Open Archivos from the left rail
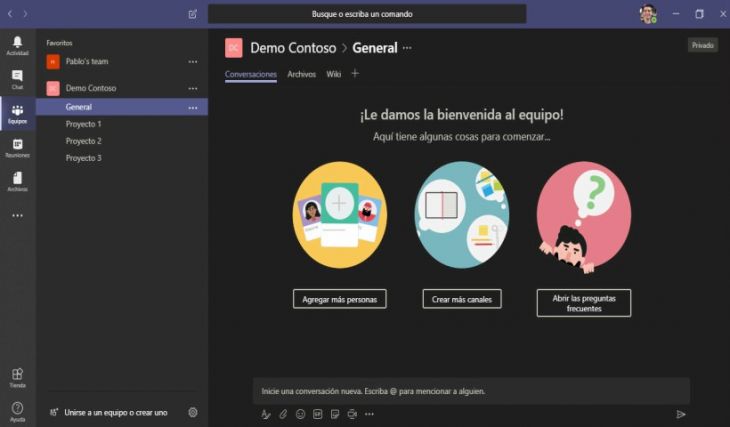Viewport: 730px width, 427px height. click(x=17, y=181)
